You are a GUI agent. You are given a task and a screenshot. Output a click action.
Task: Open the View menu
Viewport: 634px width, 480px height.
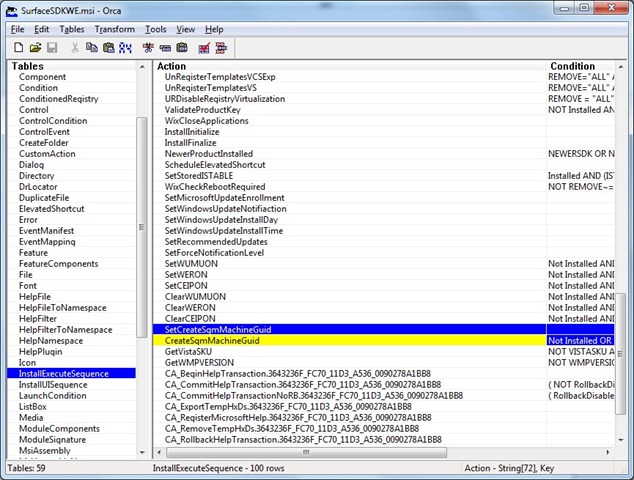coord(186,30)
